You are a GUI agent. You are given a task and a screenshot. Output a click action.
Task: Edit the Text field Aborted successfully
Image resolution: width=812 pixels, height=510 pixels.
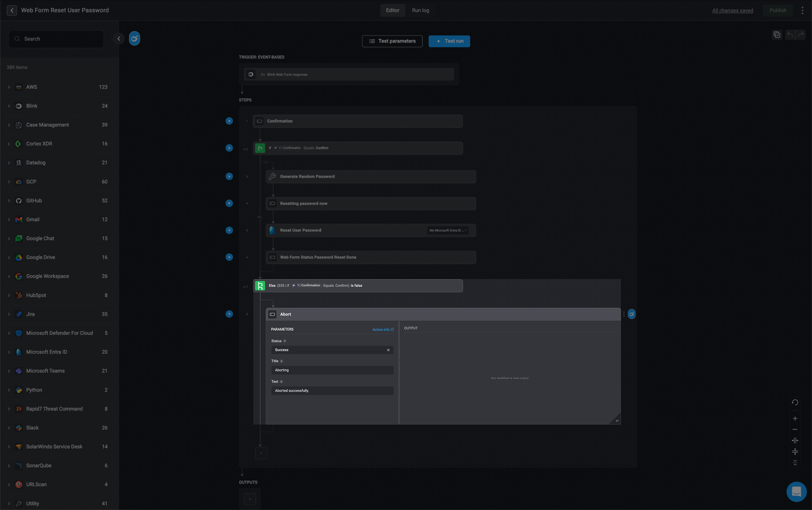[x=332, y=391]
